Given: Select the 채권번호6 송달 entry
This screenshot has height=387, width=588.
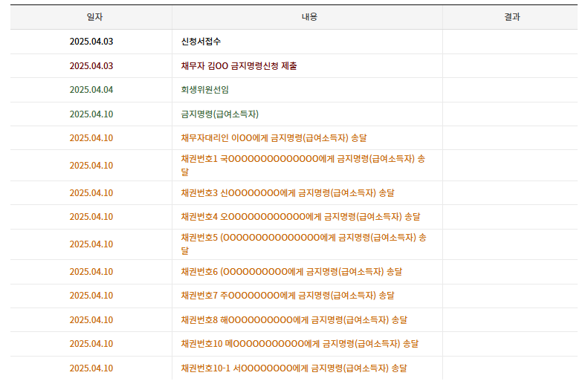Looking at the screenshot, I should coord(291,272).
